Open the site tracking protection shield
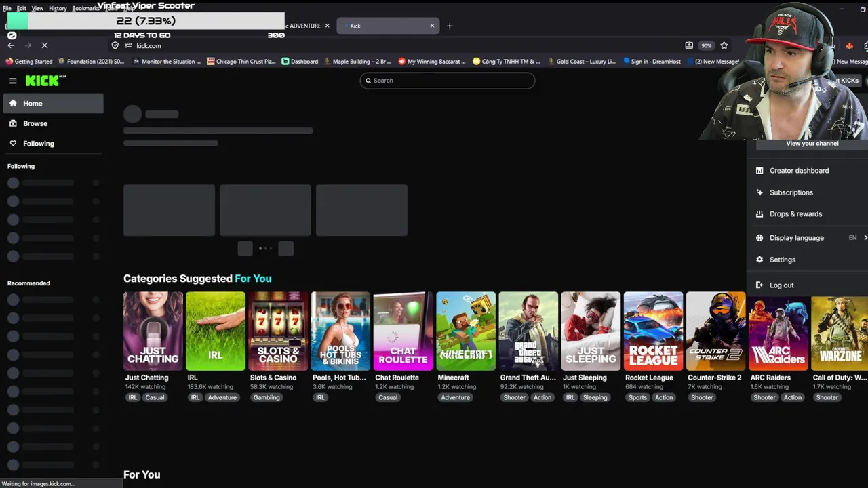 pos(115,45)
